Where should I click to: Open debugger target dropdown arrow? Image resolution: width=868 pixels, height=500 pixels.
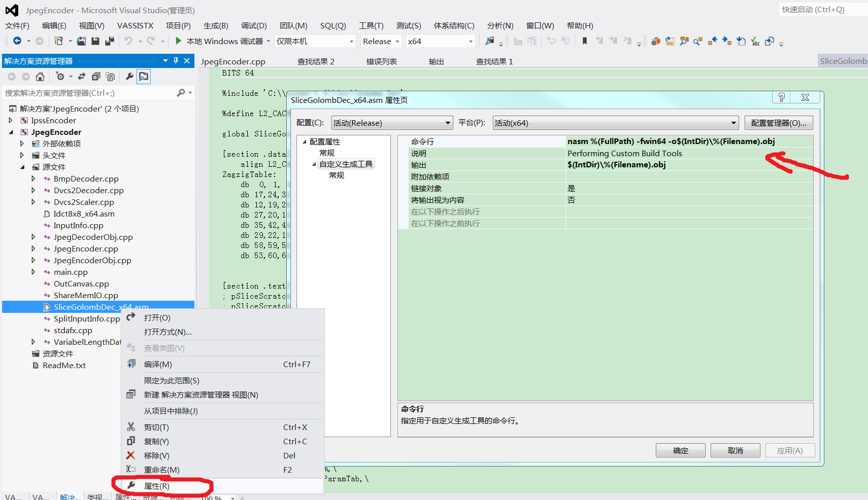268,41
